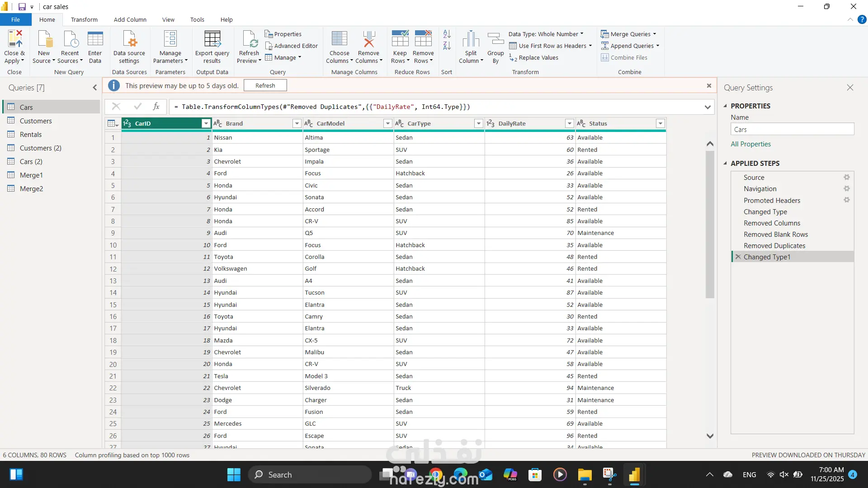Click the Remove Columns icon

(368, 39)
